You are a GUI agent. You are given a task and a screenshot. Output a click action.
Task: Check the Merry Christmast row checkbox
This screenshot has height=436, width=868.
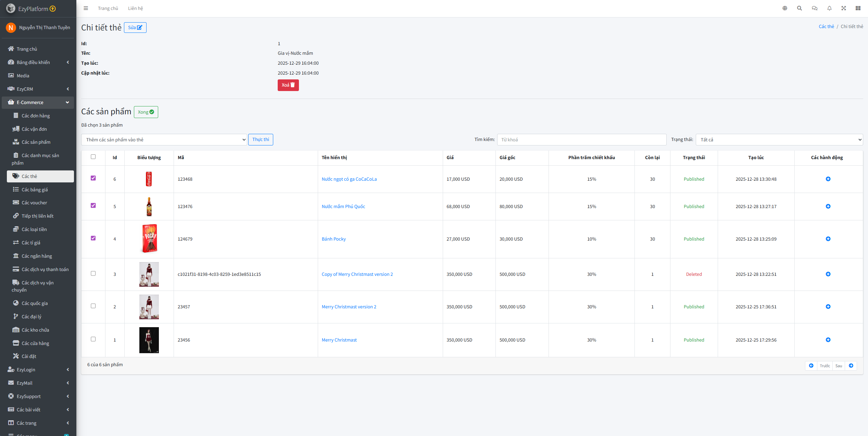[x=93, y=339]
